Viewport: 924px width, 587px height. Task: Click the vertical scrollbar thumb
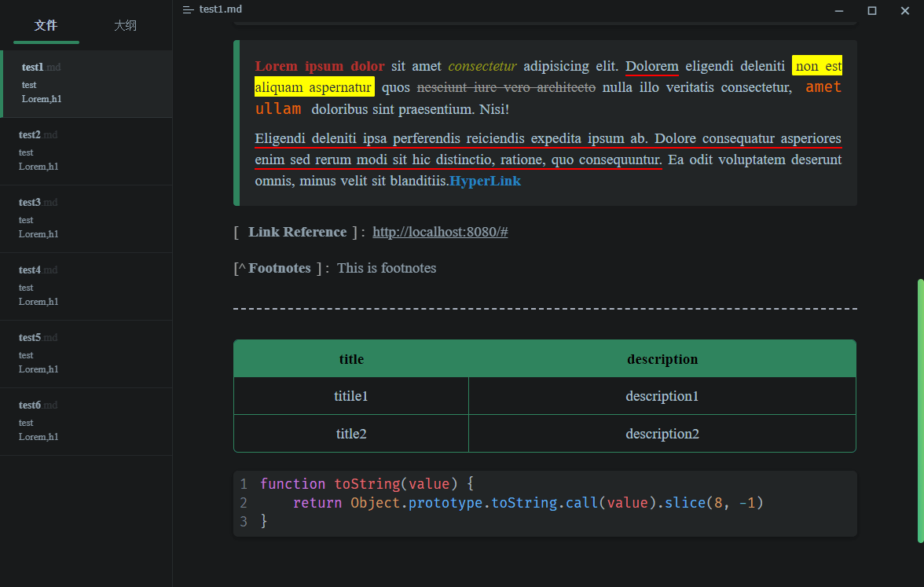921,411
